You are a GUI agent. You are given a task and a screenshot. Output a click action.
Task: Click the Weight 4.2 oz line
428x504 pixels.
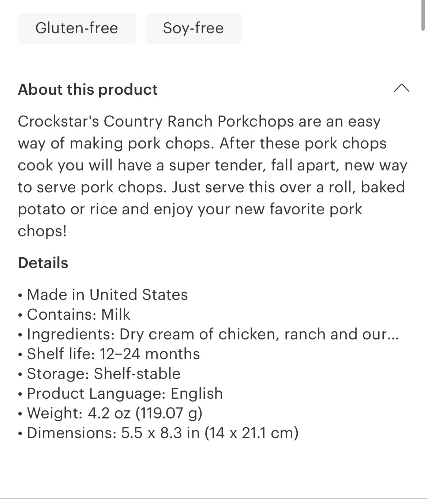tap(114, 413)
